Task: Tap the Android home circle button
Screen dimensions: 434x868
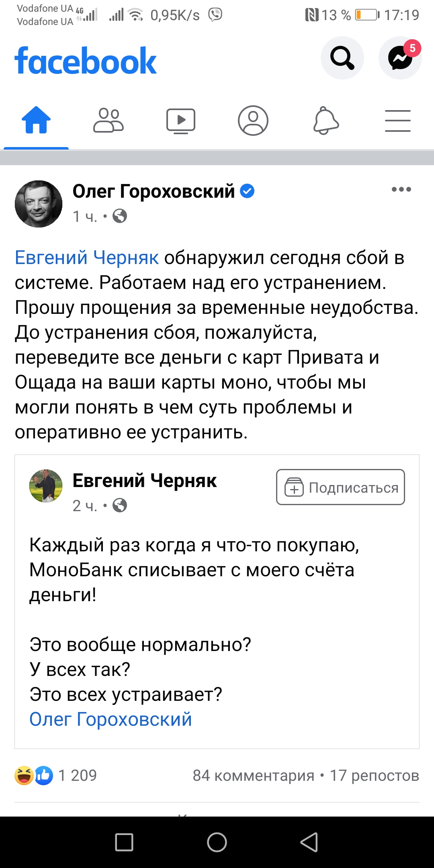Action: [217, 842]
